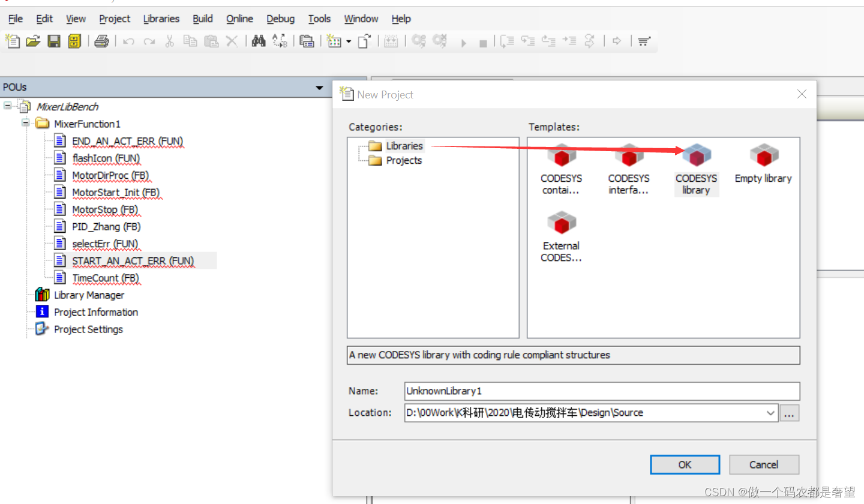Click the yellow project archive toolbar icon
This screenshot has width=864, height=504.
point(74,41)
